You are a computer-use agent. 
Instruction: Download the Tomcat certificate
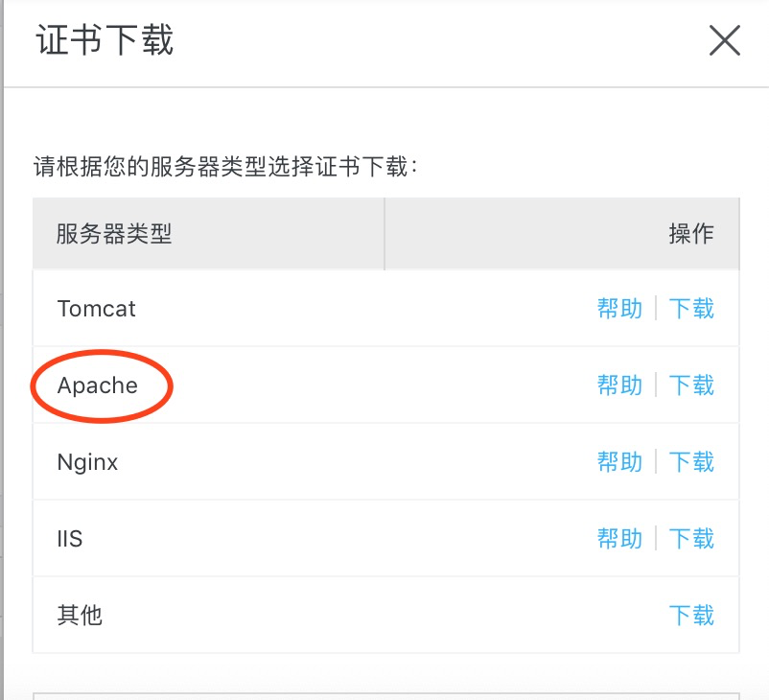[x=691, y=309]
